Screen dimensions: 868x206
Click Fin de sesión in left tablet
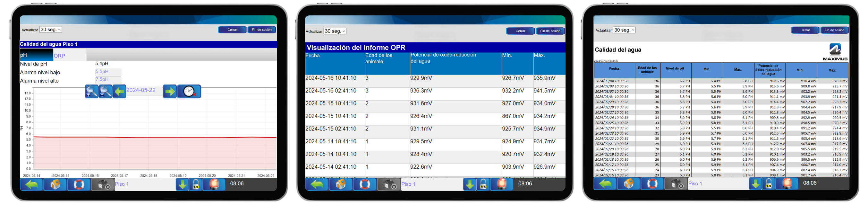point(262,30)
